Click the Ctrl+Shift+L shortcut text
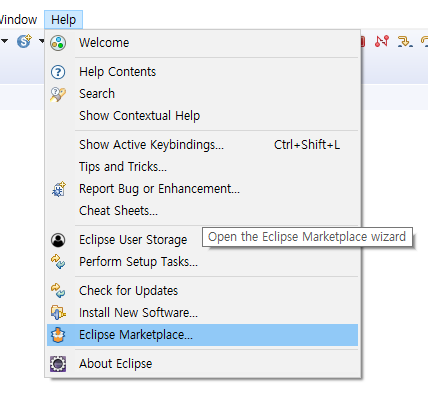Viewport: 428px width, 398px height. [x=307, y=145]
